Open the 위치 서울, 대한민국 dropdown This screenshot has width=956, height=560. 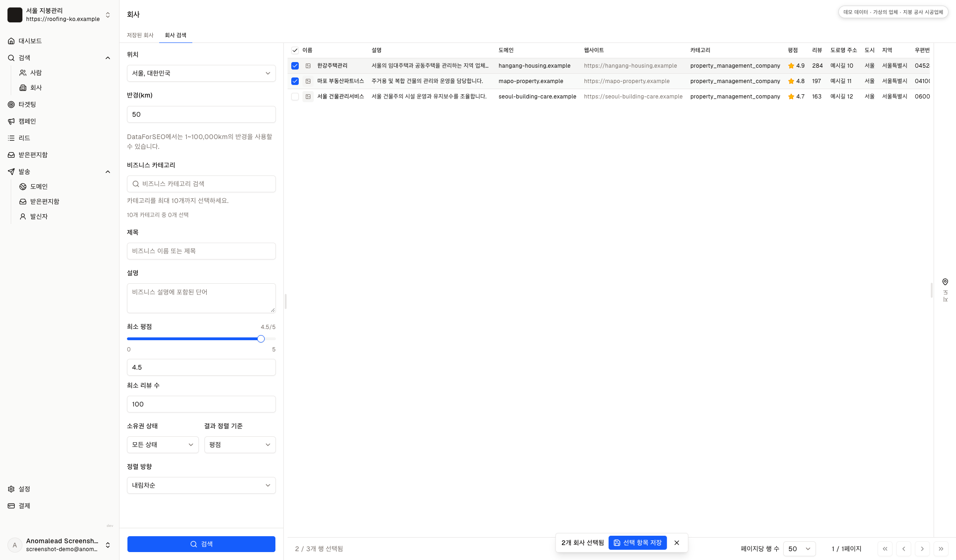tap(201, 73)
